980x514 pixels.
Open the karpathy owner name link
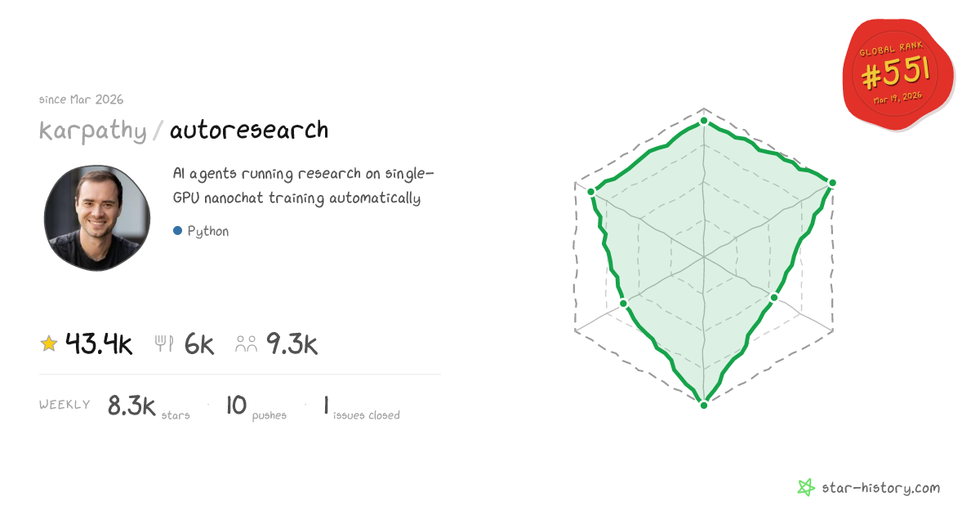(93, 130)
